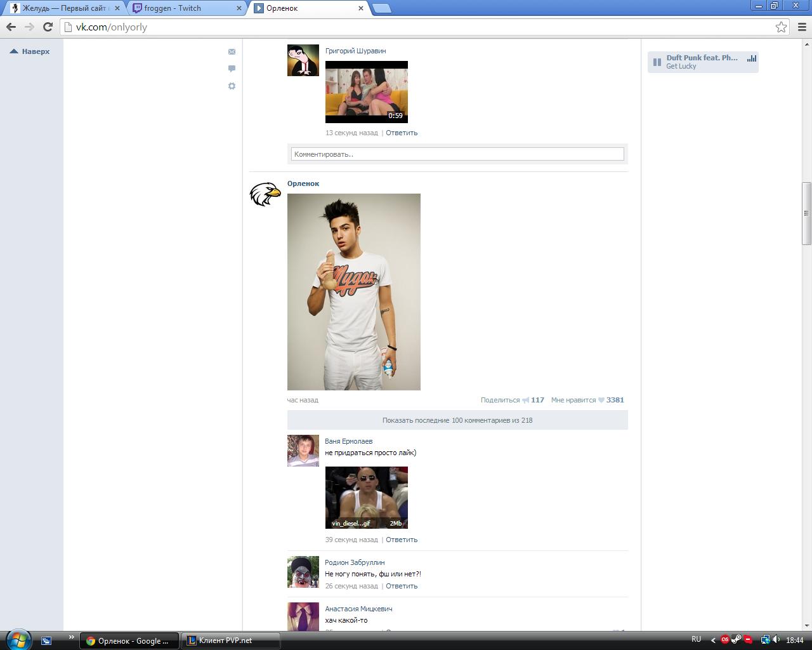Click Ответить under Родион Забруллин's comment
The image size is (812, 650).
tap(401, 586)
